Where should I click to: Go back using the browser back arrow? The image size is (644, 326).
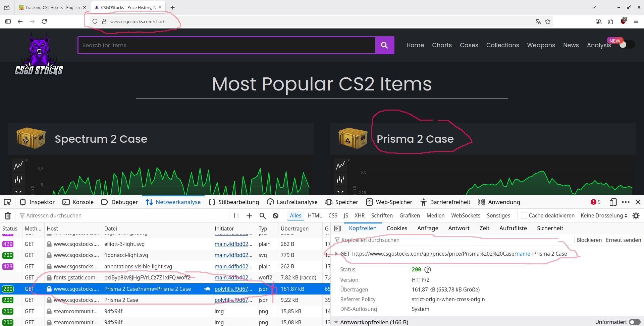(x=20, y=21)
